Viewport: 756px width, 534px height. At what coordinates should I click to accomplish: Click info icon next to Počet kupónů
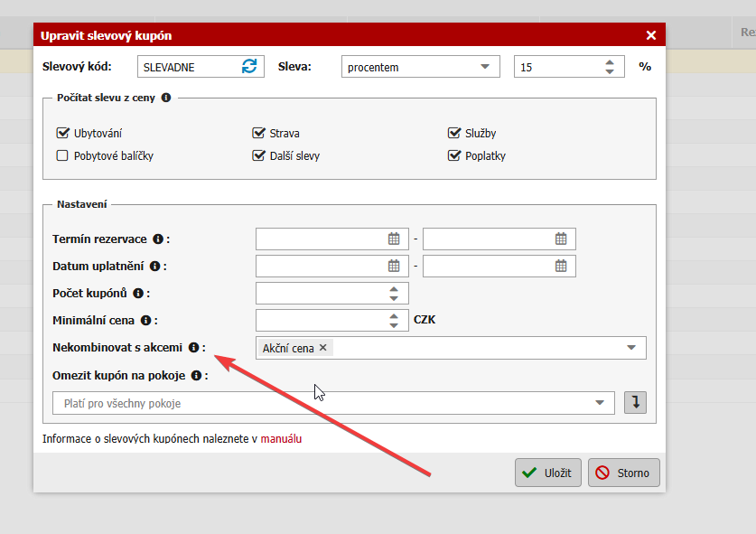coord(138,294)
